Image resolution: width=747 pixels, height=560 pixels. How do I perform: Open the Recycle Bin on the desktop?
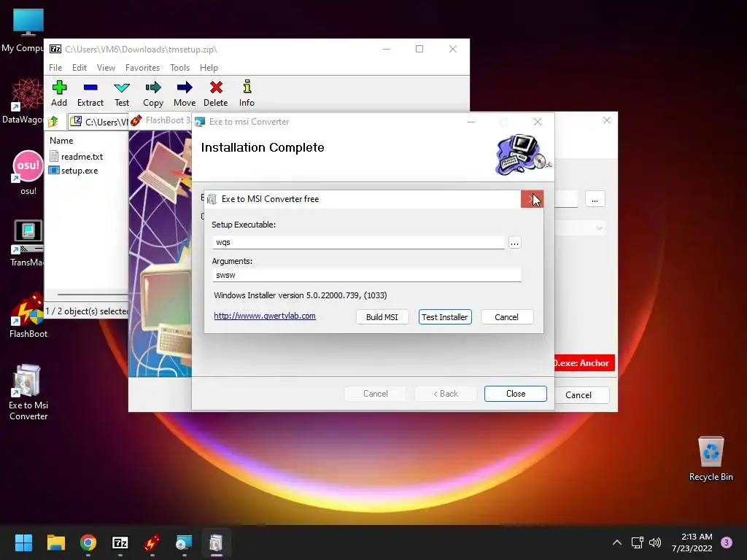tap(711, 459)
